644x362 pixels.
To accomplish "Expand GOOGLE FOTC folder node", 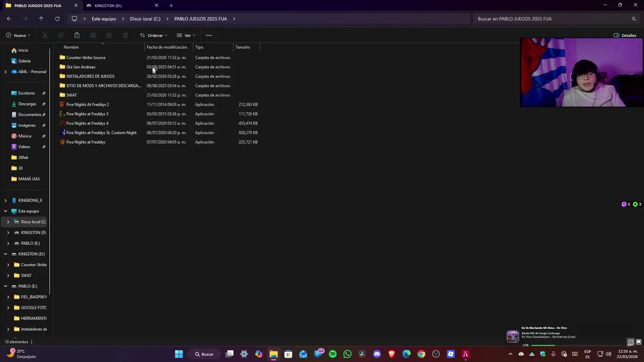I will pyautogui.click(x=8, y=308).
